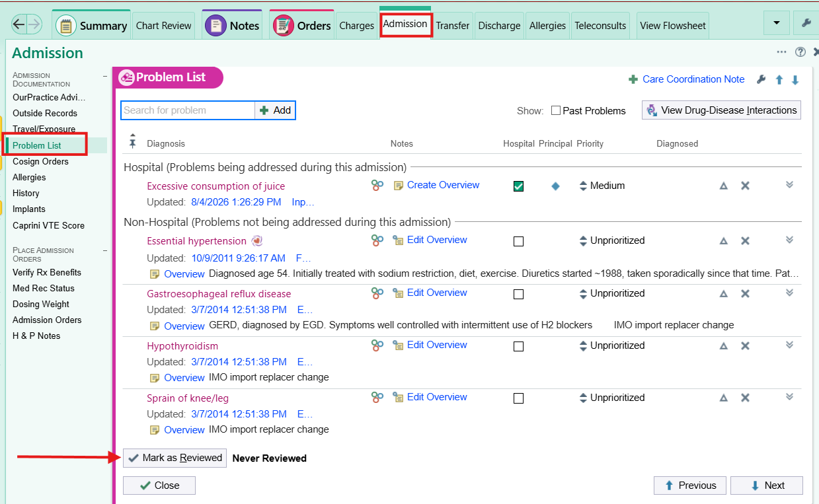Open the View Flowsheet tab

(673, 26)
